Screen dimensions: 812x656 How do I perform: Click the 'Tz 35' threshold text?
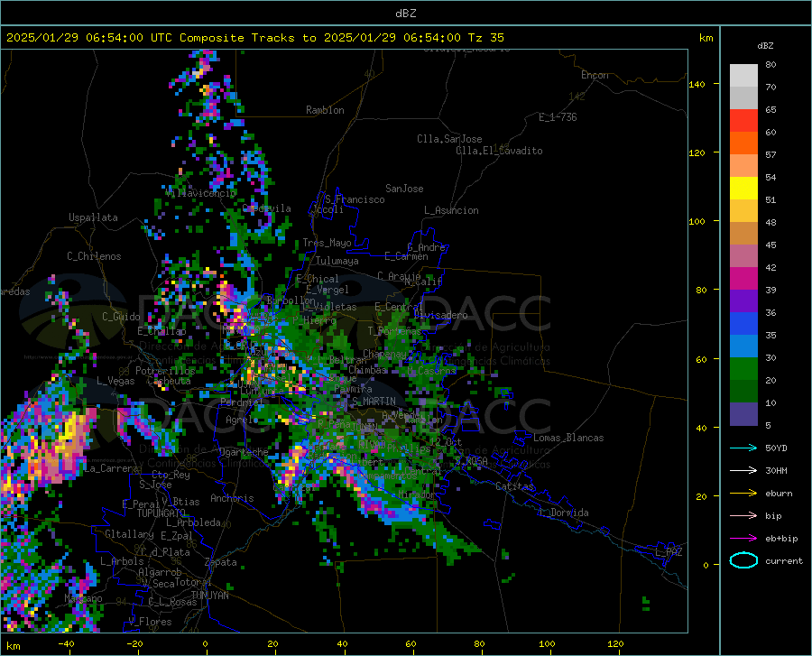point(486,38)
